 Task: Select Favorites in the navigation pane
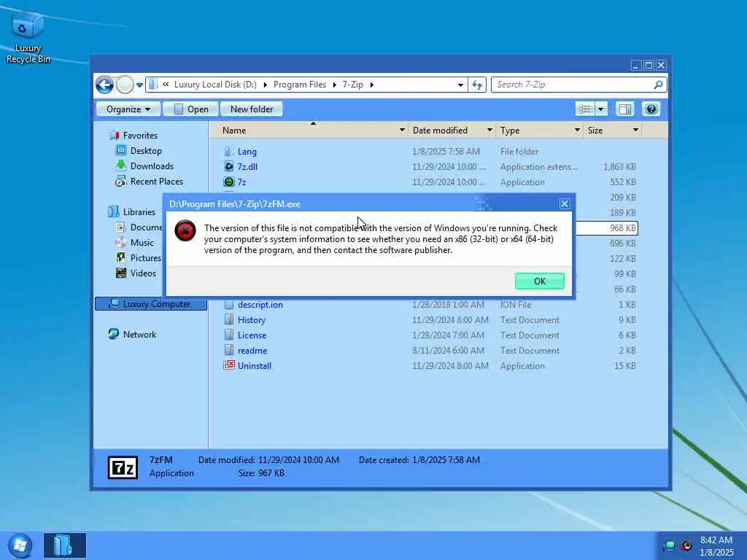(x=140, y=135)
